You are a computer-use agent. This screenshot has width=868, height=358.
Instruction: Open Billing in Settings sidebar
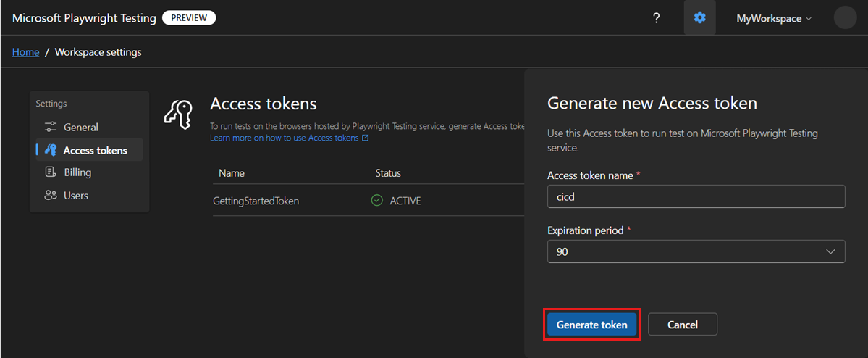pos(89,172)
